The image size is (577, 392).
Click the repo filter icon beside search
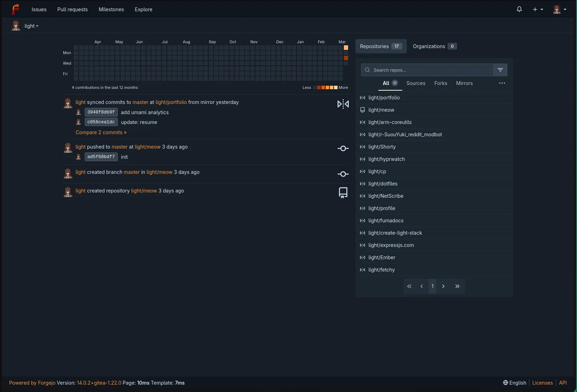coord(500,70)
